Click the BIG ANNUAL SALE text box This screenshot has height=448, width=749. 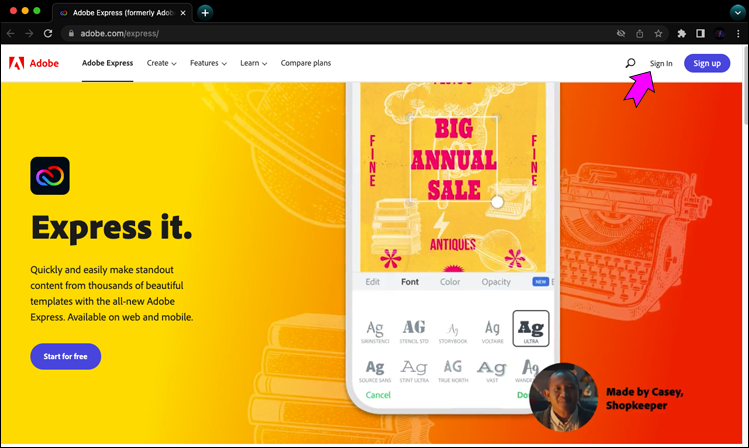pyautogui.click(x=453, y=159)
